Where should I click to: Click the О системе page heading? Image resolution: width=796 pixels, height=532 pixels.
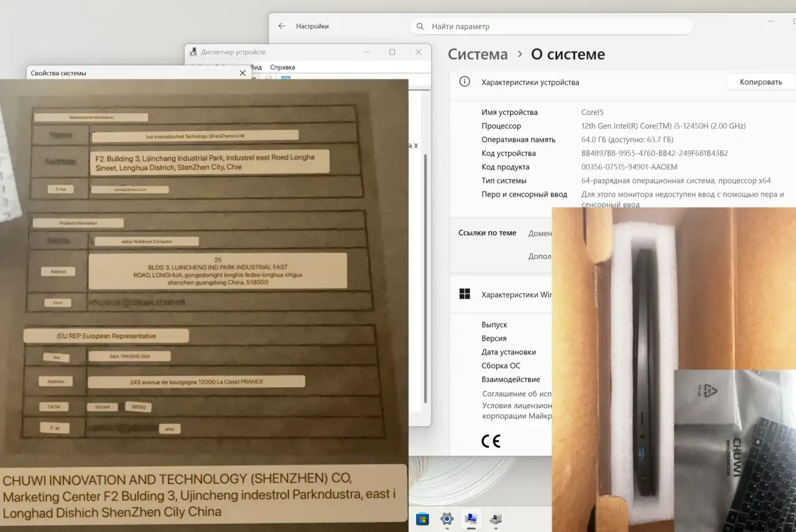(568, 55)
